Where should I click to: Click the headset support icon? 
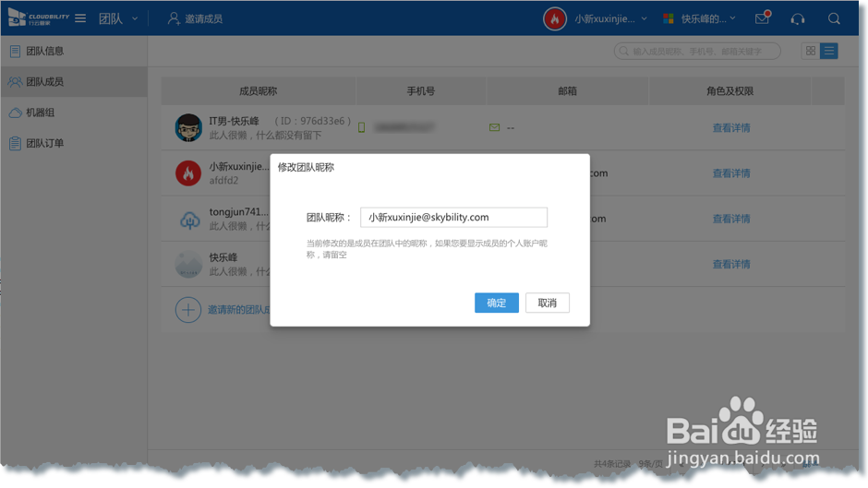[798, 18]
